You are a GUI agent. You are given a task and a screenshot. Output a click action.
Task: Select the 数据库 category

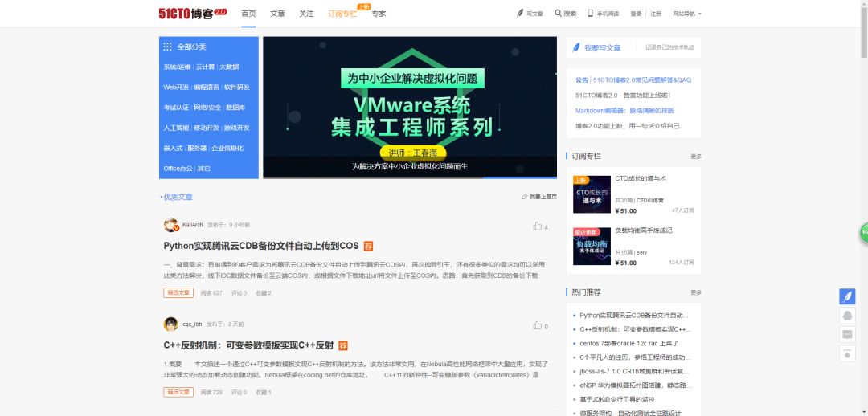click(235, 108)
